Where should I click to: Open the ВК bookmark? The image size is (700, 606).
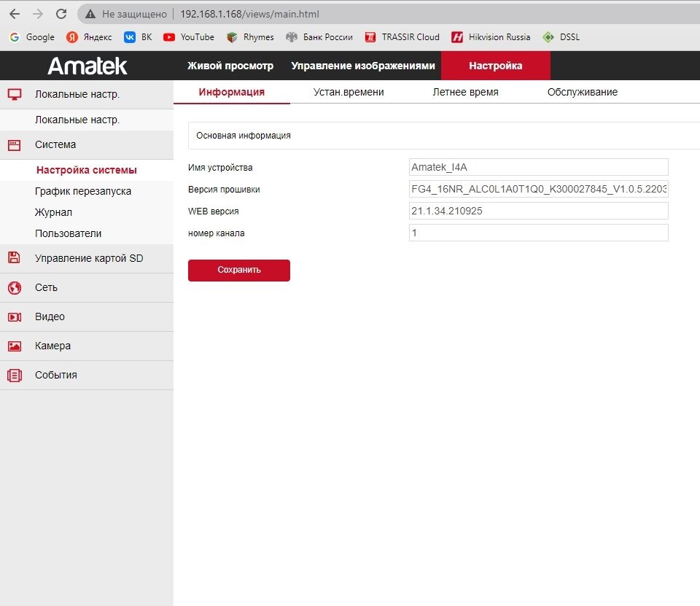tap(138, 37)
